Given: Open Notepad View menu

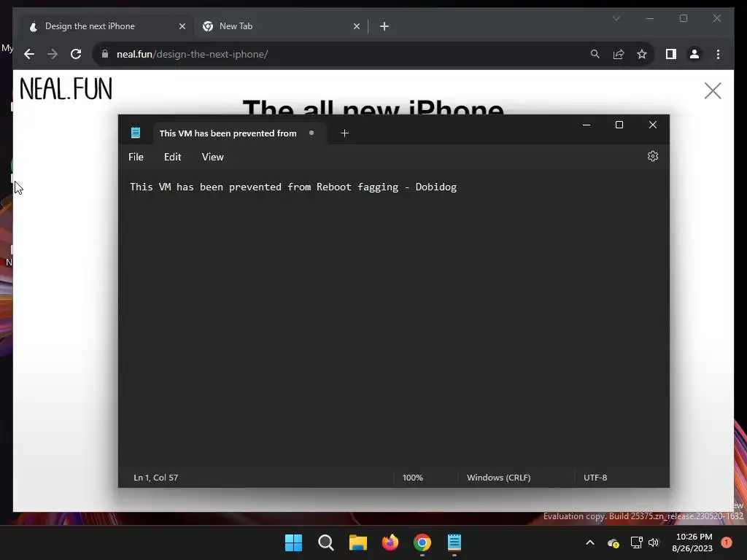Looking at the screenshot, I should [212, 157].
